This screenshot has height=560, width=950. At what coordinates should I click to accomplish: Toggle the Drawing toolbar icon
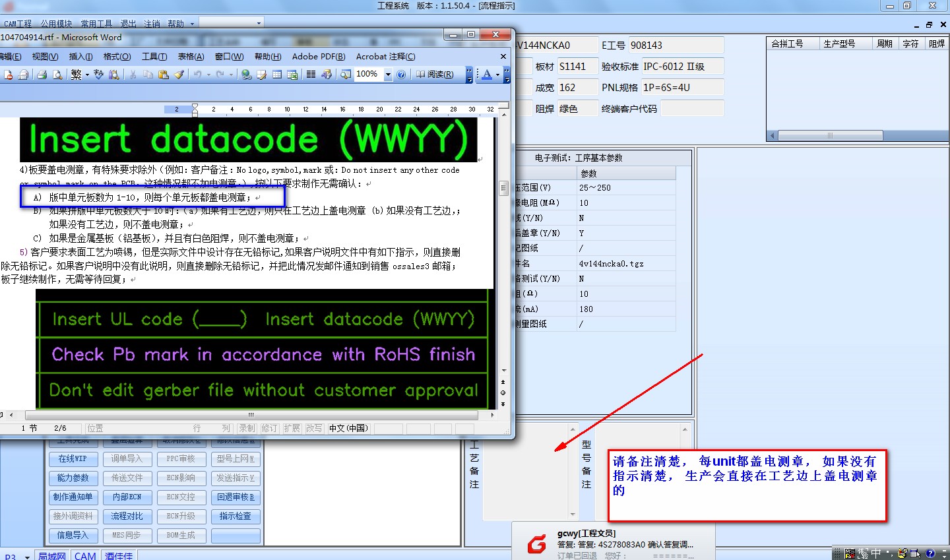327,75
